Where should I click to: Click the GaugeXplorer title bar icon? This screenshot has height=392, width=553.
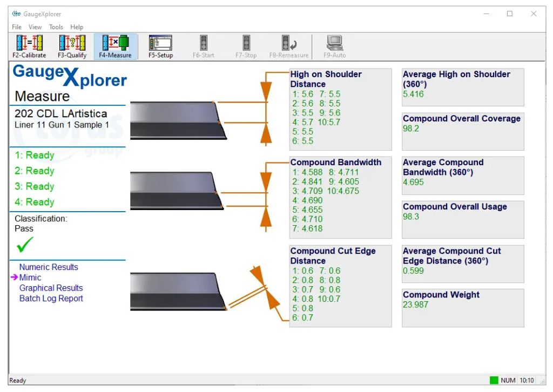tap(16, 13)
